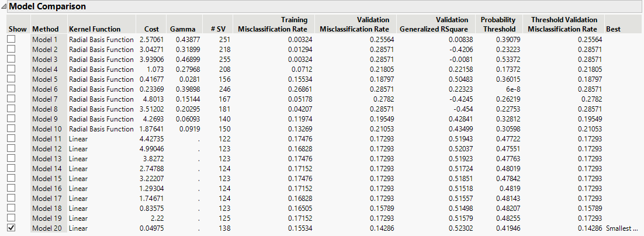
Task: Toggle the Show checkbox for Model 9
Action: (x=11, y=119)
